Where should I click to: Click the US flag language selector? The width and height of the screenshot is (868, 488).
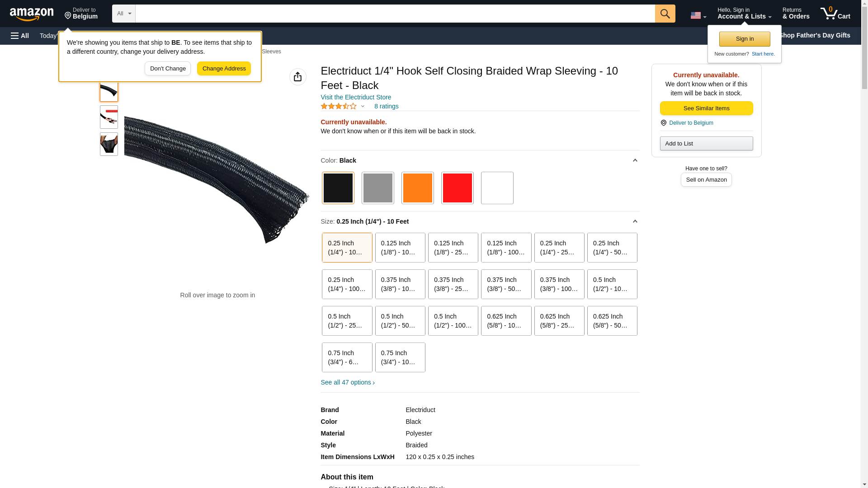698,15
